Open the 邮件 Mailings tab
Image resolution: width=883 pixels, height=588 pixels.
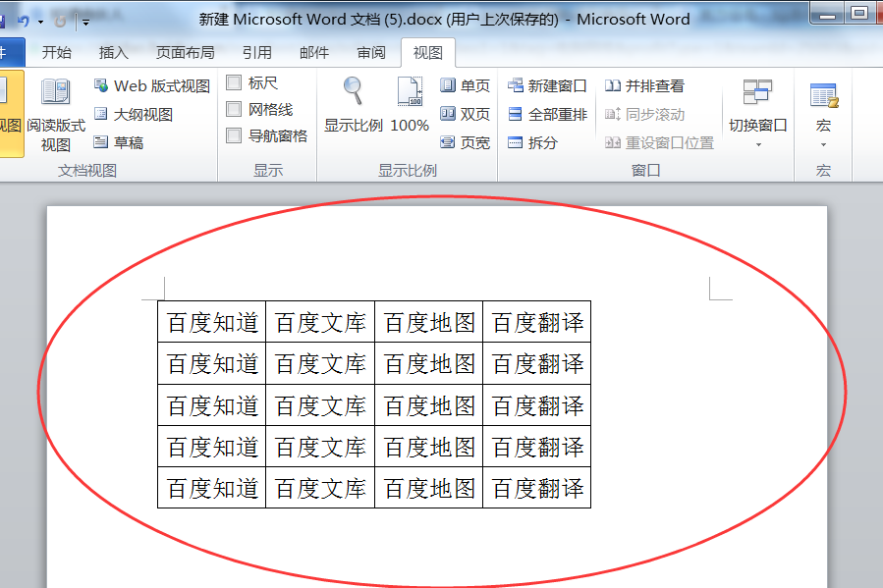click(314, 52)
